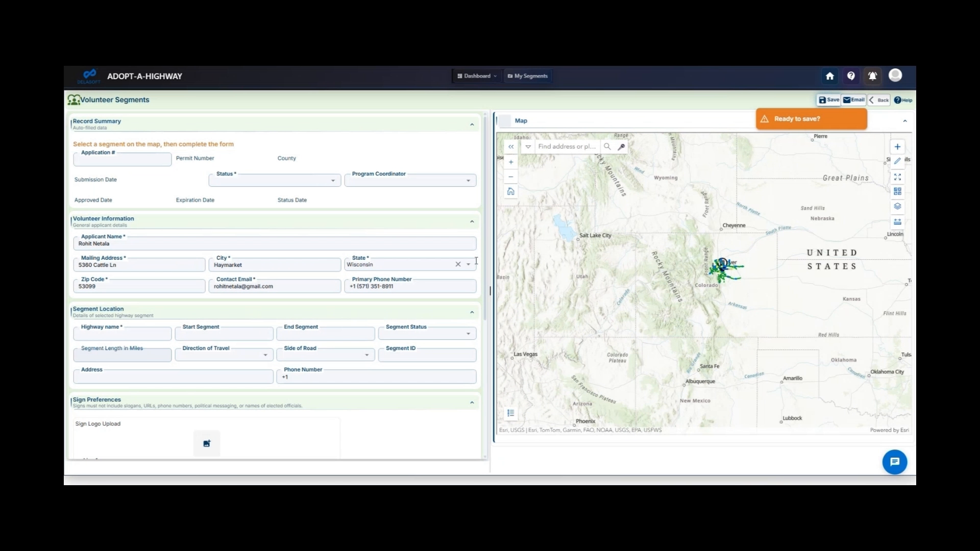This screenshot has height=551, width=980.
Task: Switch to the My Segments tab
Action: (x=527, y=76)
